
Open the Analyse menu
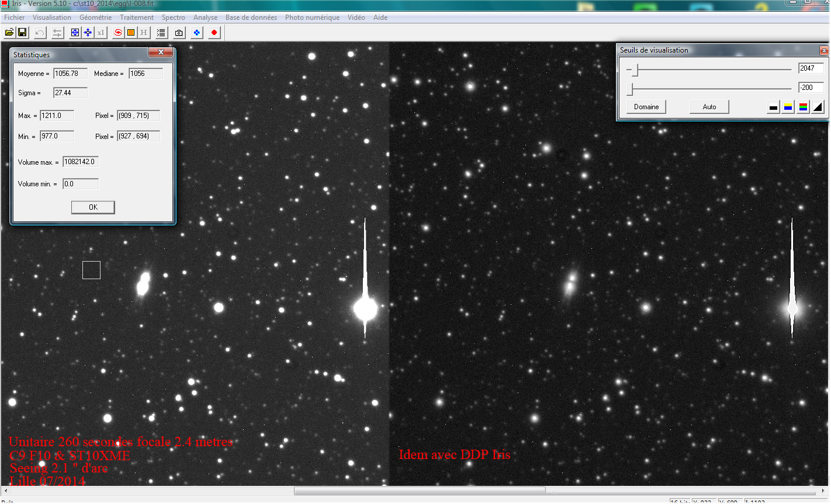pos(205,18)
